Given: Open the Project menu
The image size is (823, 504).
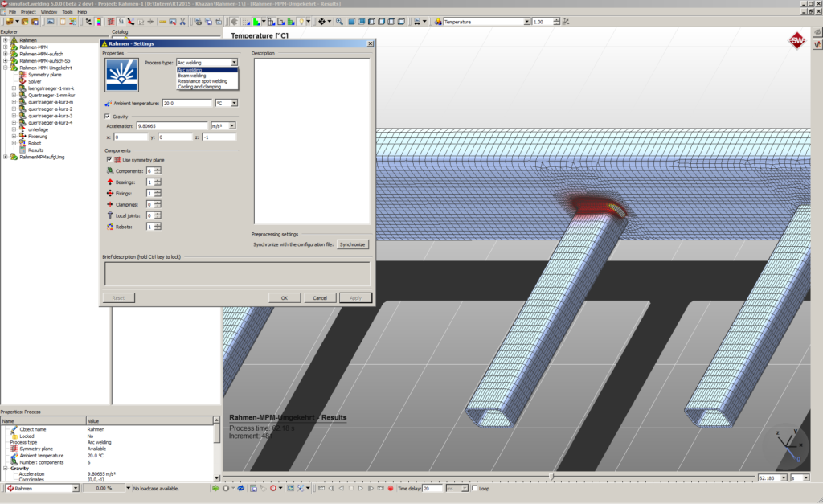Looking at the screenshot, I should 28,12.
